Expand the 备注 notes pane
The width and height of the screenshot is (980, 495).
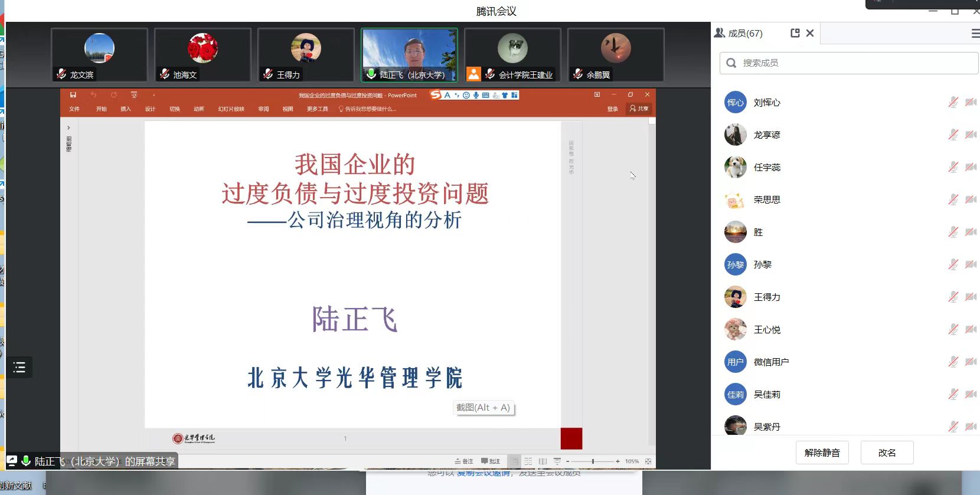click(x=464, y=461)
